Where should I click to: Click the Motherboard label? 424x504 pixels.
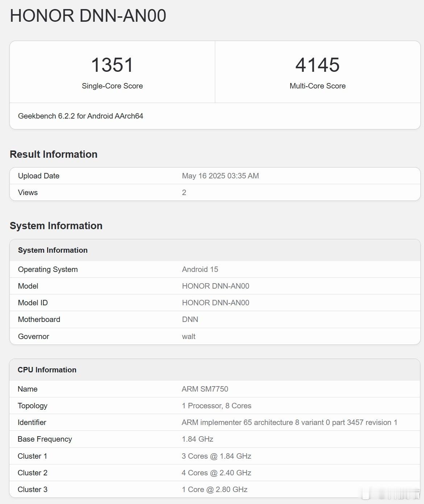click(39, 319)
